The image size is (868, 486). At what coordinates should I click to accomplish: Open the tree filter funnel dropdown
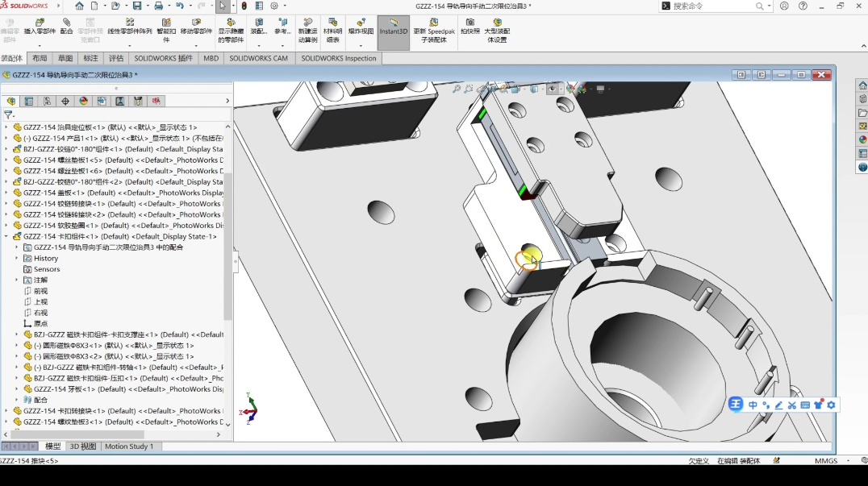coord(8,115)
